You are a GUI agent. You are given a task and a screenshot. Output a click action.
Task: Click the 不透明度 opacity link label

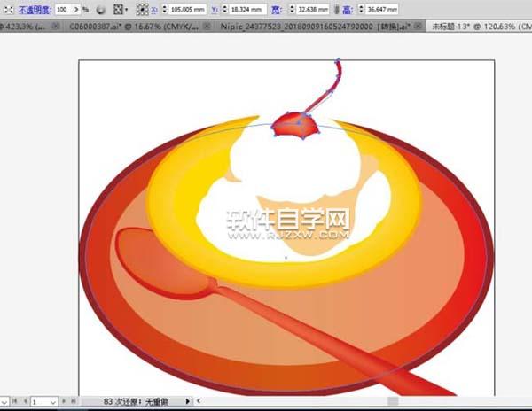pyautogui.click(x=35, y=10)
